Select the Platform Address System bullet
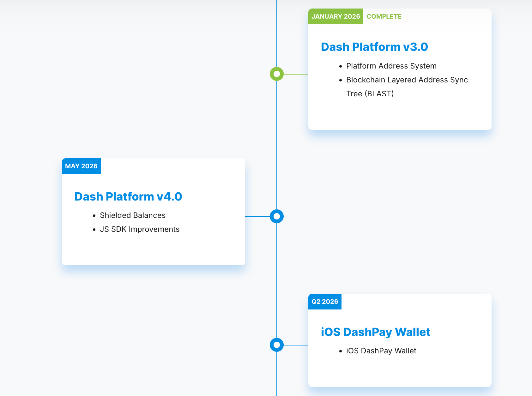532x396 pixels. pyautogui.click(x=391, y=66)
